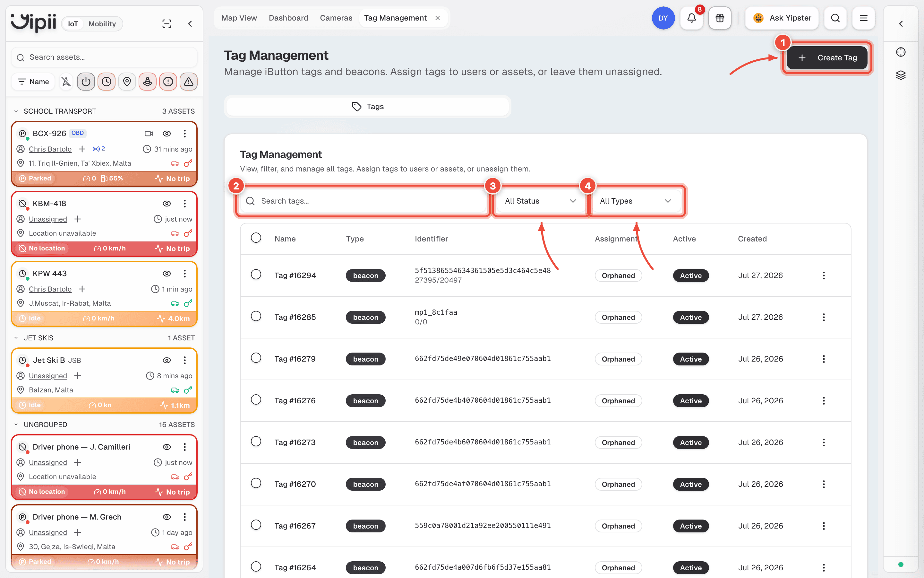Close the Tag Management tab
Viewport: 924px width, 578px height.
(438, 18)
